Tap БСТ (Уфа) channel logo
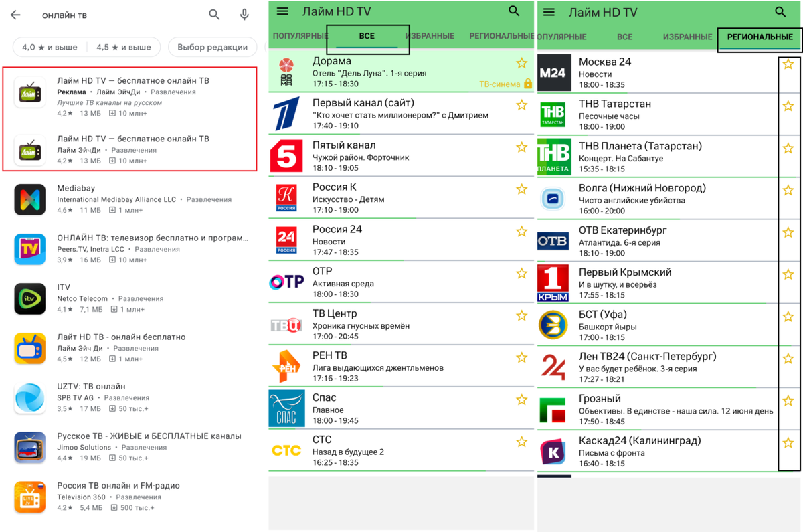This screenshot has width=803, height=532. [x=553, y=325]
